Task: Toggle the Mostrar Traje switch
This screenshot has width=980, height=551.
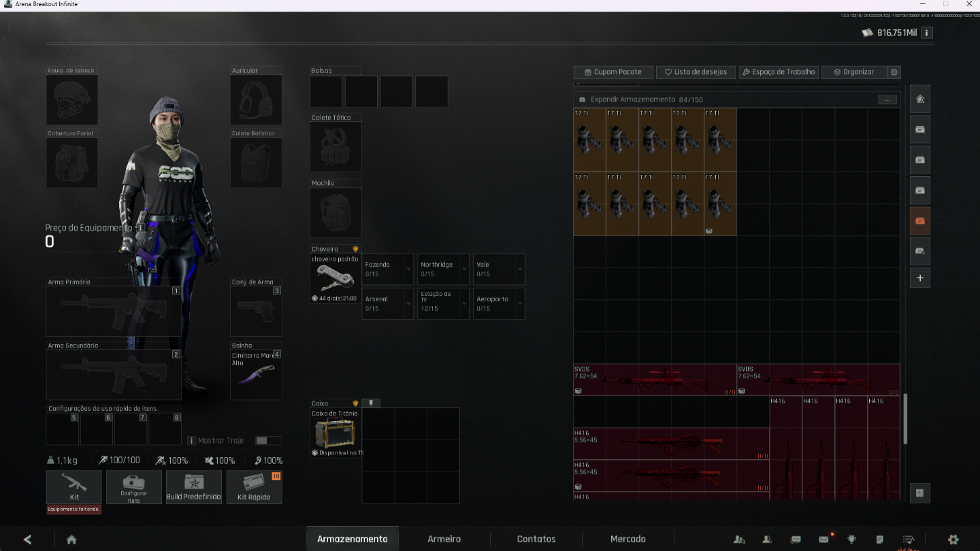Action: pos(267,441)
